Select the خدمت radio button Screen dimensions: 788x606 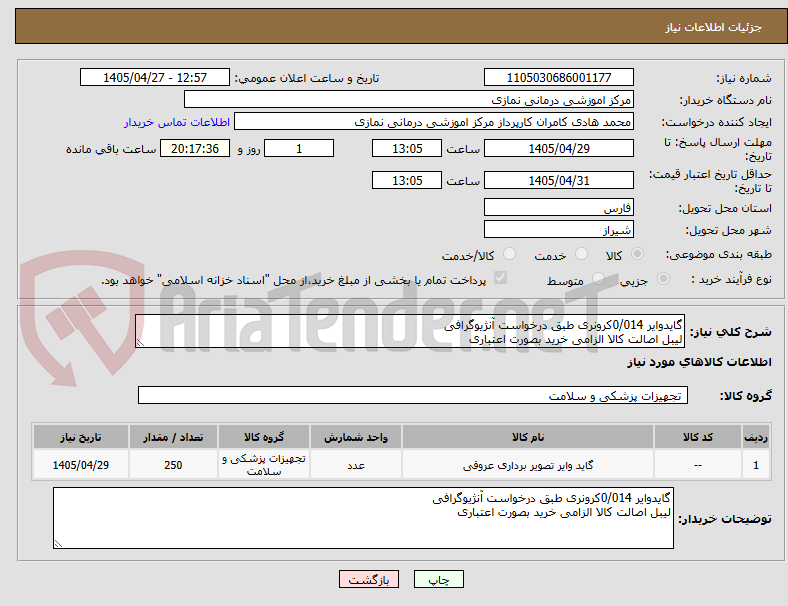[x=581, y=254]
